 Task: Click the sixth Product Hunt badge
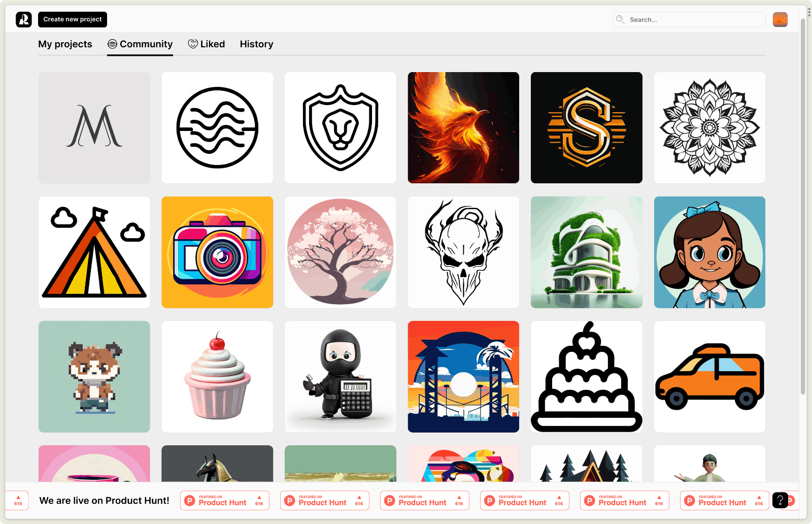(x=724, y=501)
